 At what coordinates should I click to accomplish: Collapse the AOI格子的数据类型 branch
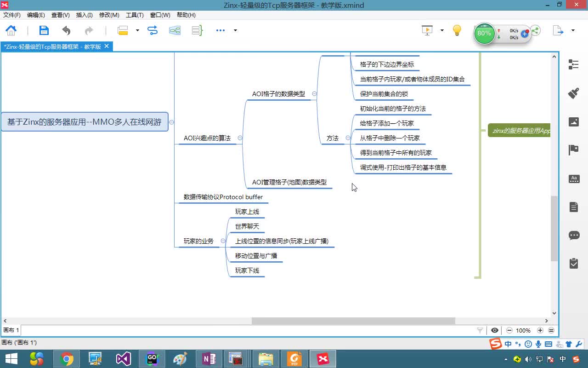tap(314, 93)
